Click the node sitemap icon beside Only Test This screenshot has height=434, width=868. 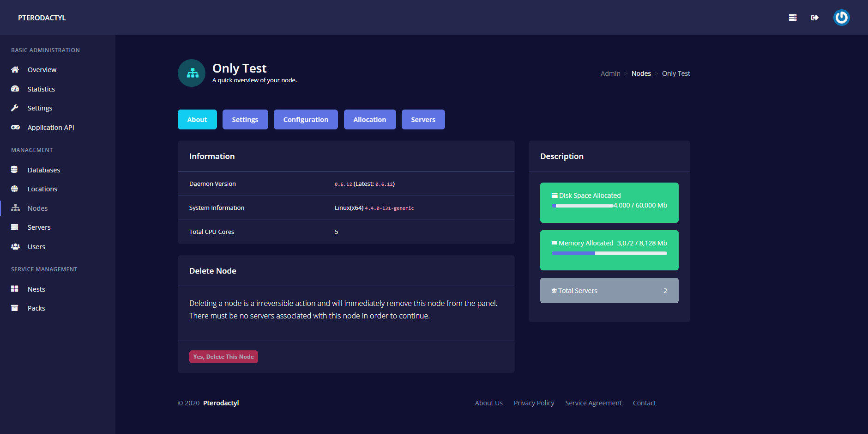(192, 73)
